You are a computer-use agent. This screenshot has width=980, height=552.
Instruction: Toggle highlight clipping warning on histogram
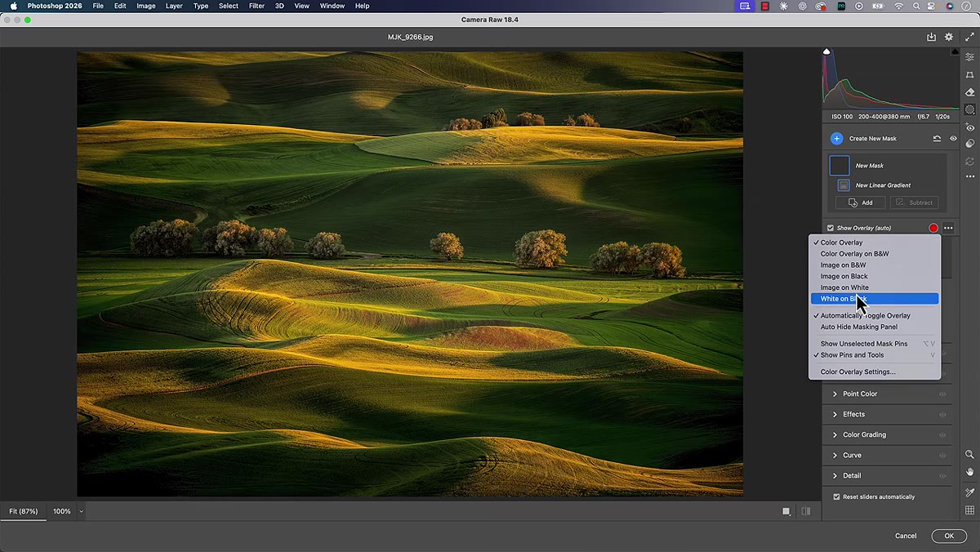(955, 51)
